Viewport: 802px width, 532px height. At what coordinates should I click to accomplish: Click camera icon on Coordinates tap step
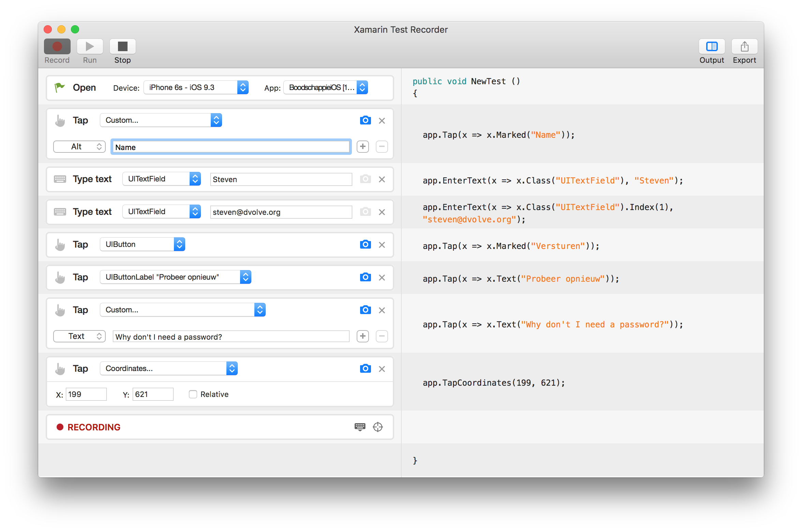[365, 369]
